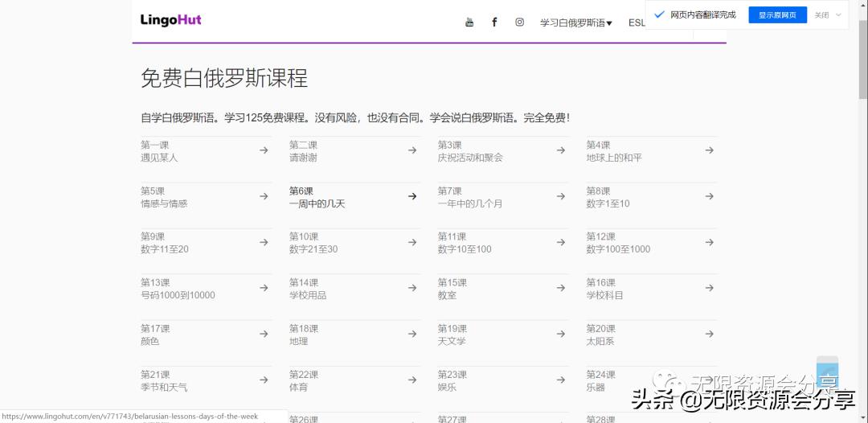Click the arrow for 第二课 请谢谢
The height and width of the screenshot is (423, 868).
pyautogui.click(x=412, y=150)
